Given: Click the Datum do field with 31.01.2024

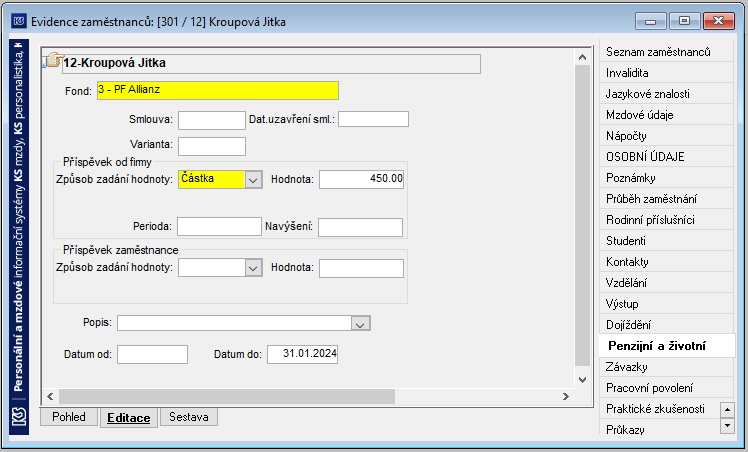Looking at the screenshot, I should point(302,354).
